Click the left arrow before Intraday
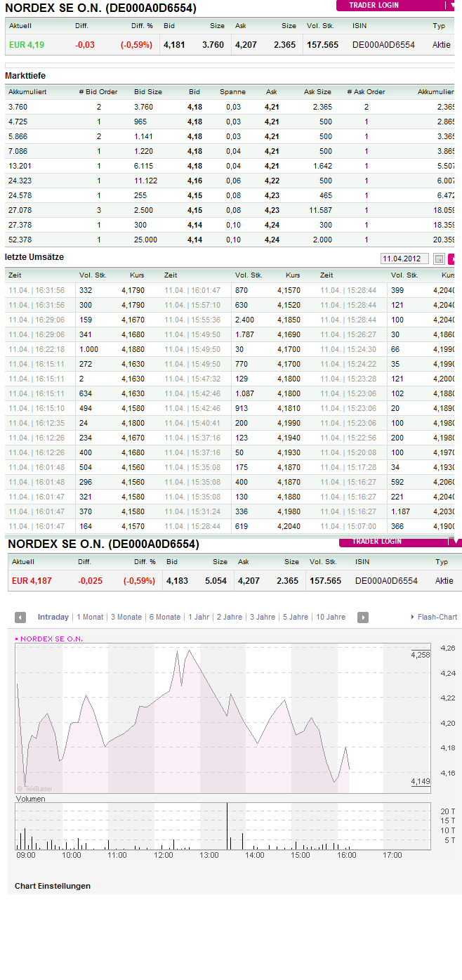462x980 pixels. [x=21, y=618]
